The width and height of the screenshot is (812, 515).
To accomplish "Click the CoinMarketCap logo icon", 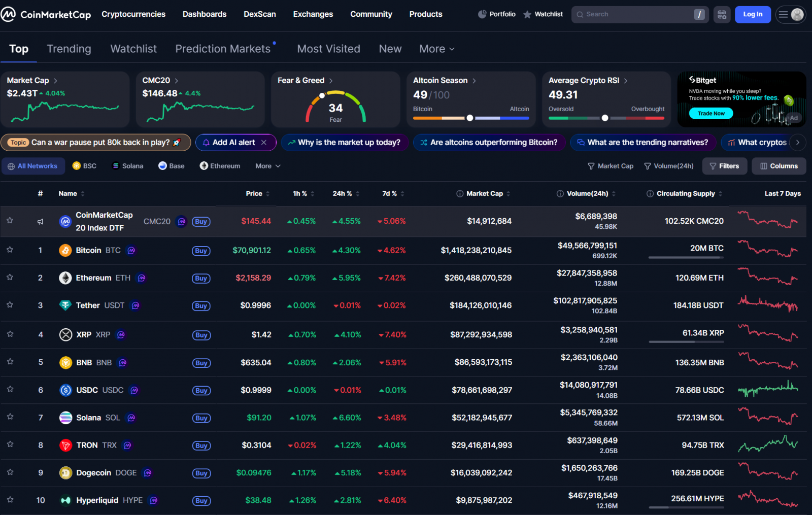I will click(9, 14).
